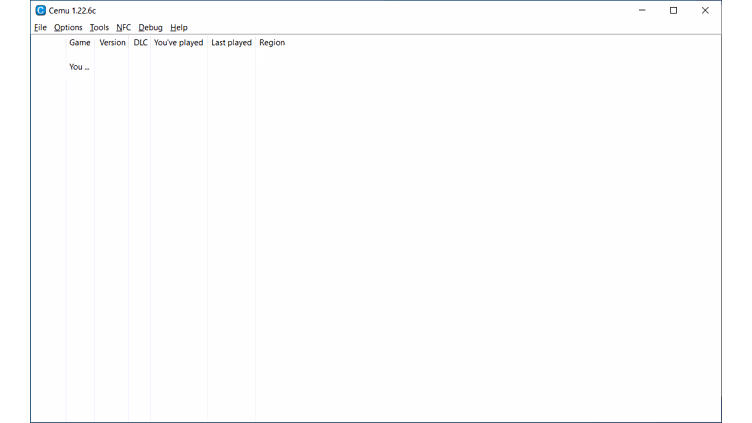
Task: Sort by You've played column
Action: click(178, 43)
